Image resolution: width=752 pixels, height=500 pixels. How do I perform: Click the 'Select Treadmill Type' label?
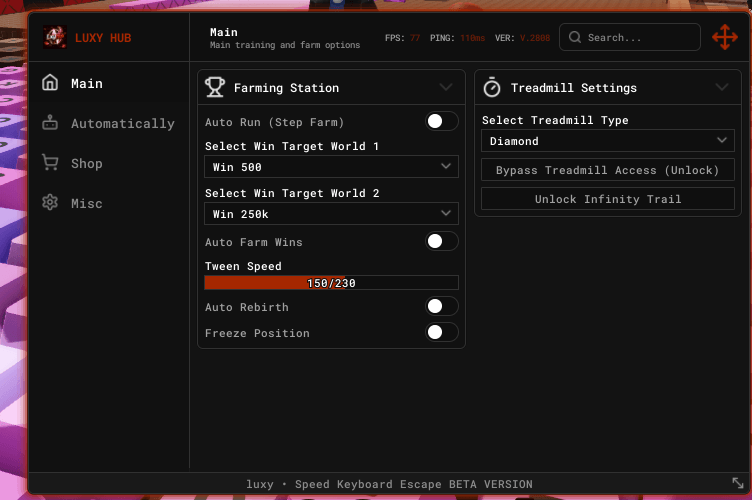click(x=555, y=120)
